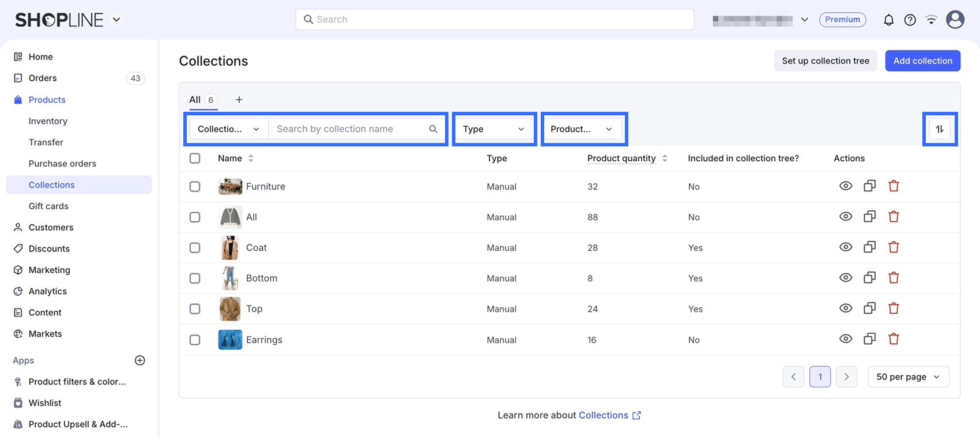Open Set up collection tree
Viewport: 980px width, 437px height.
click(826, 61)
